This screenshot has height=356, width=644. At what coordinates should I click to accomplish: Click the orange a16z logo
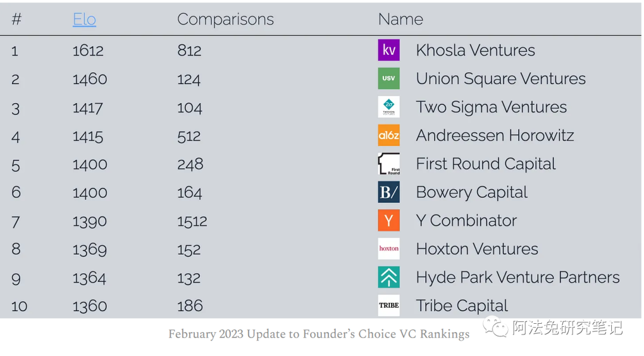(x=389, y=135)
